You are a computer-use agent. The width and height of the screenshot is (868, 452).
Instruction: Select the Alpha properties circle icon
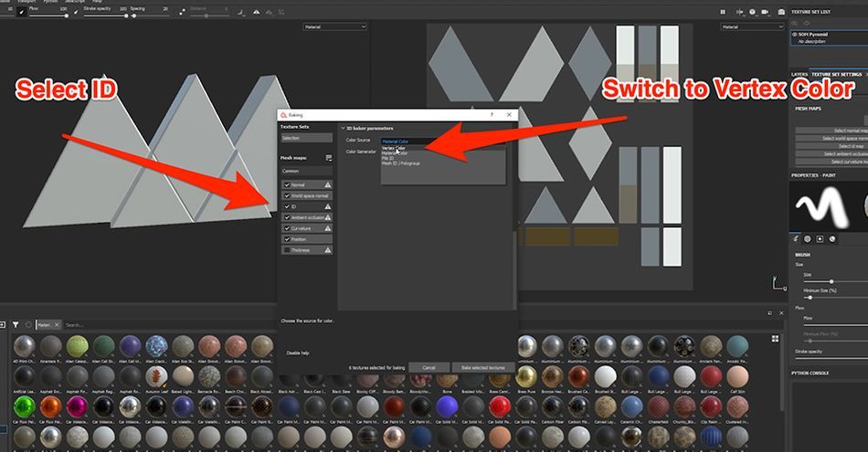(x=808, y=239)
